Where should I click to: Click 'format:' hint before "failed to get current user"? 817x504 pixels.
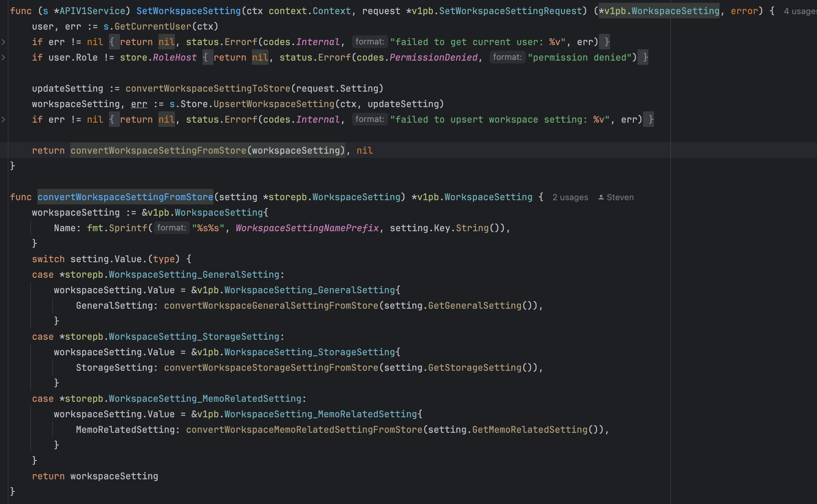coord(370,42)
